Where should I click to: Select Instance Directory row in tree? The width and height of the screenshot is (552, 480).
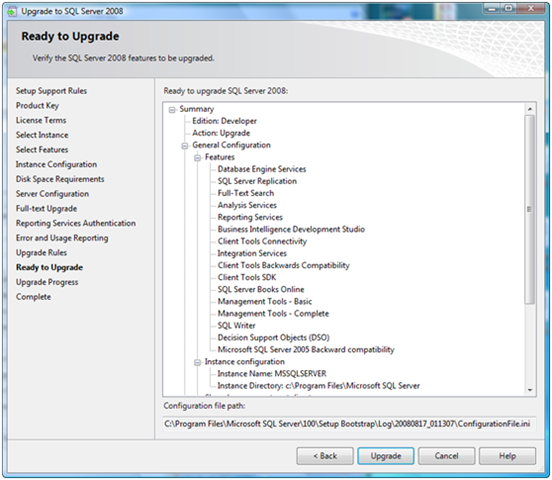tap(319, 386)
